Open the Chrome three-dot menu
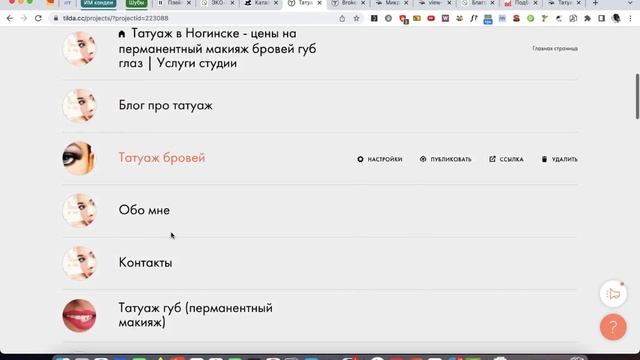 [x=630, y=18]
